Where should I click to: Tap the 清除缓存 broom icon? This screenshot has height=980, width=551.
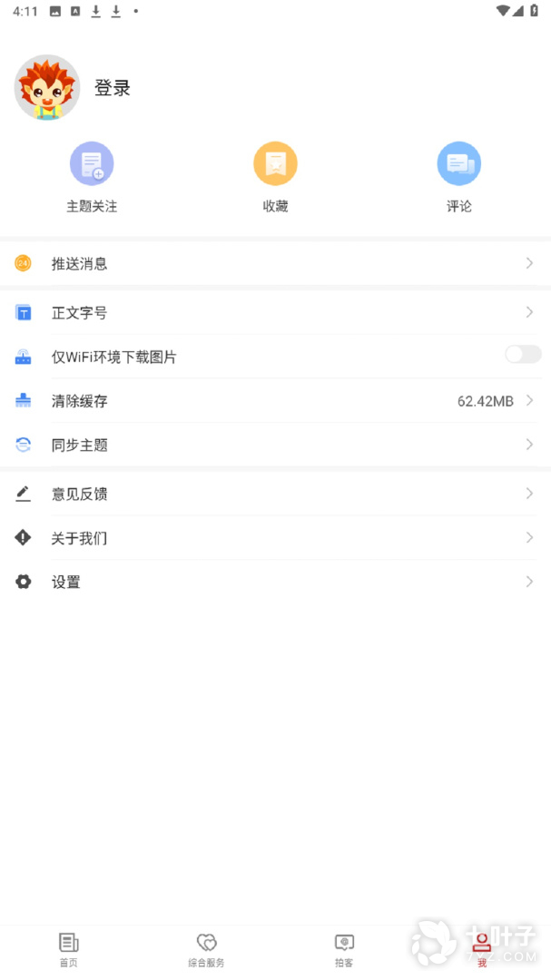pos(24,401)
